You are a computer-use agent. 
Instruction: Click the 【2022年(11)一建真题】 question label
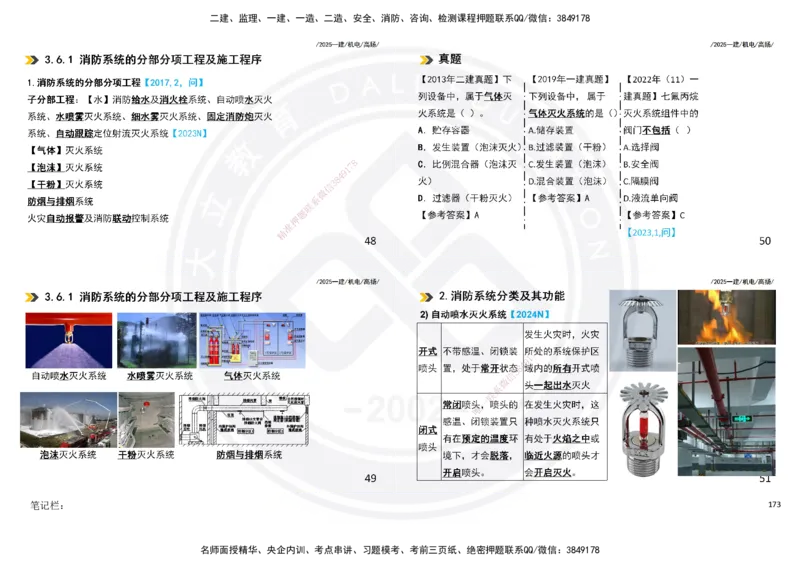[662, 88]
